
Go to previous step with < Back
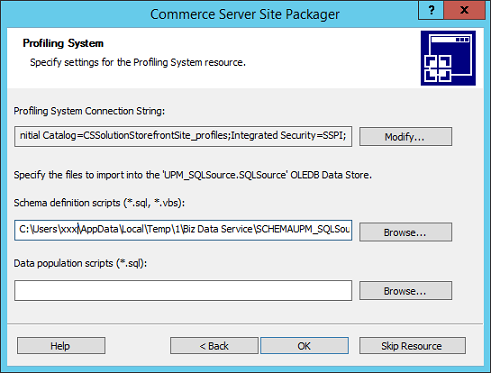(x=214, y=346)
